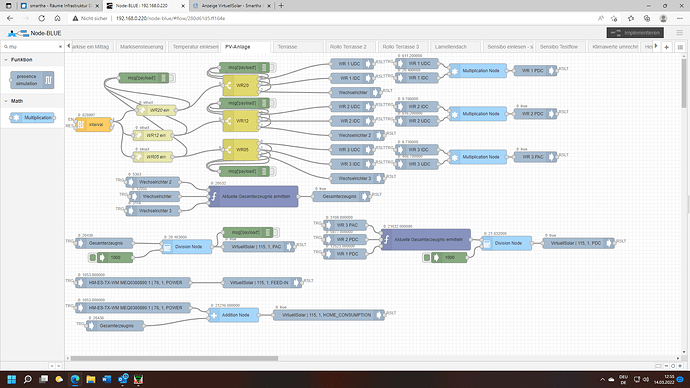Click the workspace horizontal scrollbar thumb

(x=174, y=358)
